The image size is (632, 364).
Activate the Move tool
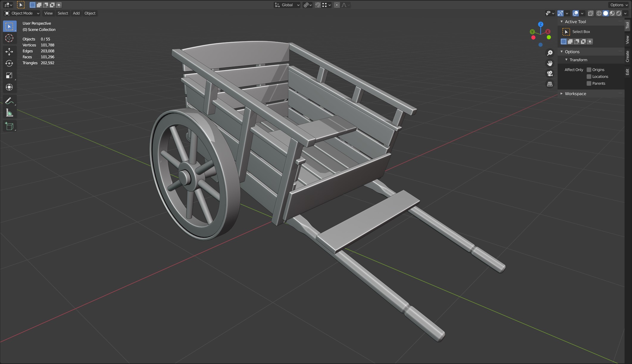pyautogui.click(x=9, y=51)
